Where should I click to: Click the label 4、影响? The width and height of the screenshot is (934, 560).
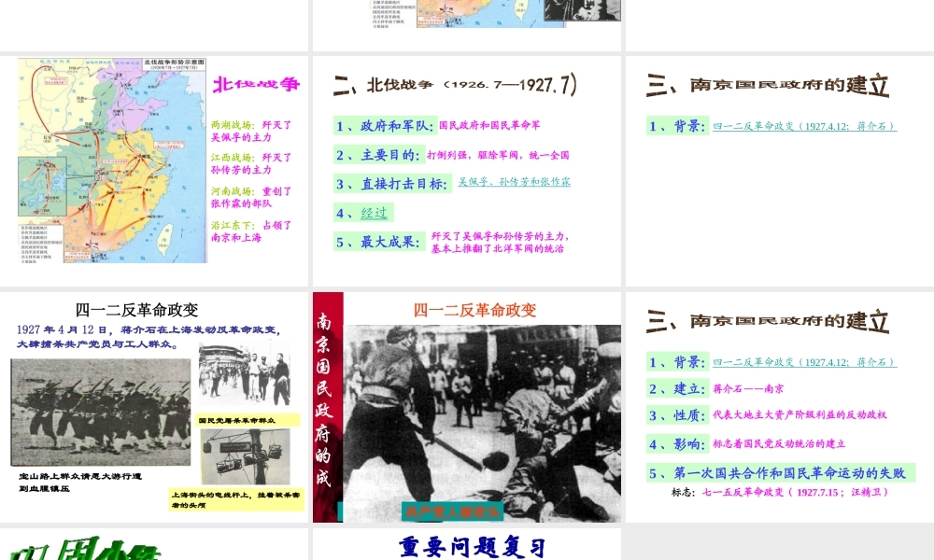[678, 444]
